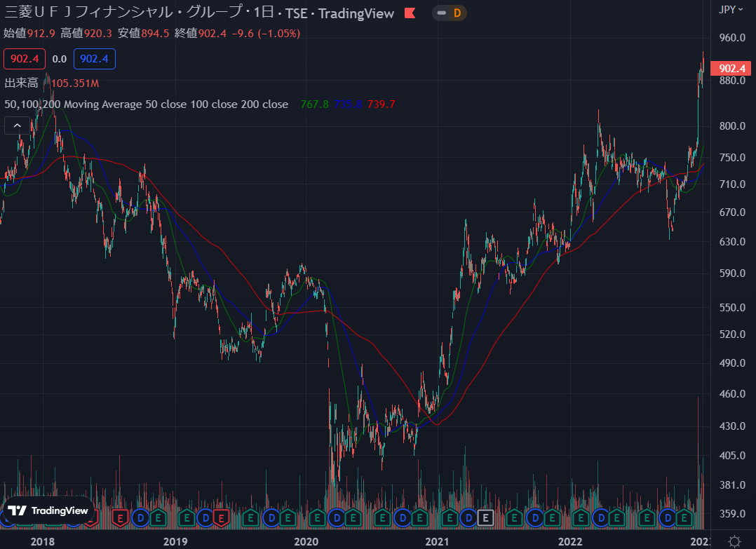The width and height of the screenshot is (756, 549).
Task: Select the first D dividend marker after 2019
Action: tap(205, 518)
